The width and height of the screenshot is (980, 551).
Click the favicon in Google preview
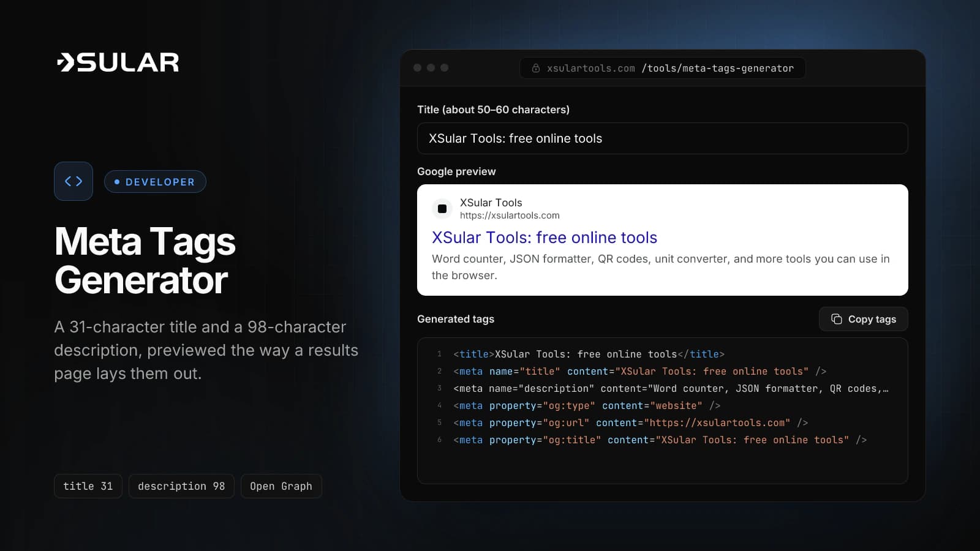[x=442, y=209]
